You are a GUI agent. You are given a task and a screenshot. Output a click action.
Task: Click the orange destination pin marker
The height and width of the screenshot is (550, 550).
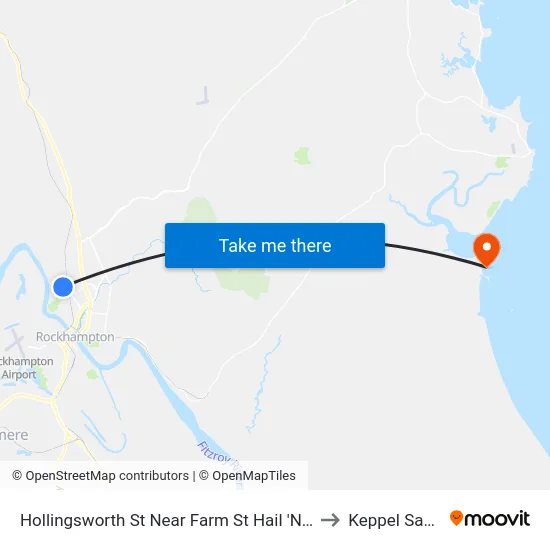pos(487,250)
